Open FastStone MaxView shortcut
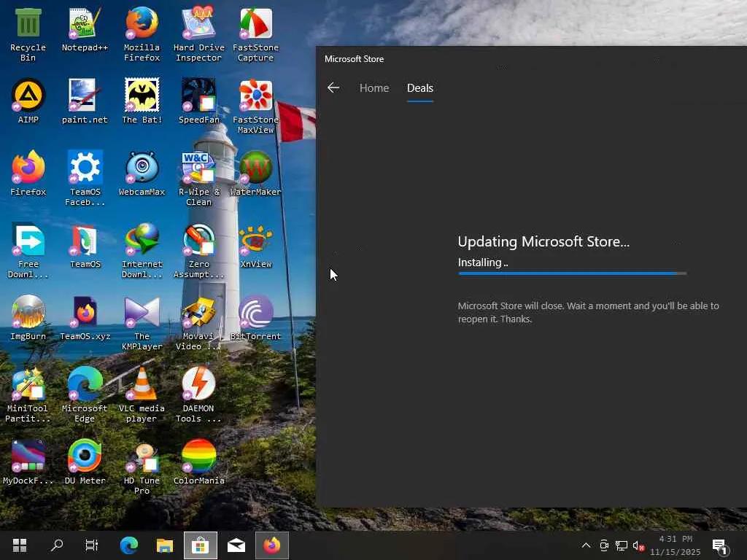 [x=256, y=106]
